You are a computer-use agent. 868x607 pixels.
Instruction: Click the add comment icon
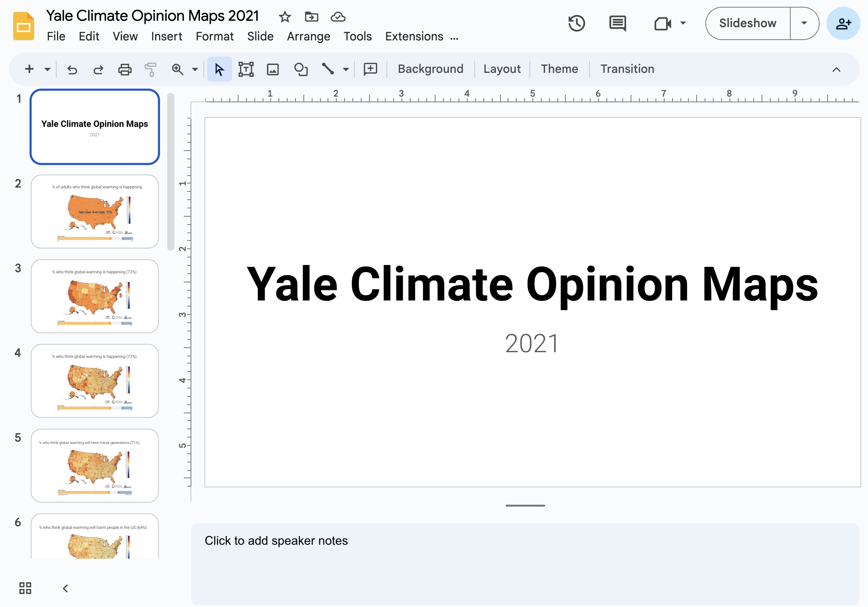tap(370, 69)
